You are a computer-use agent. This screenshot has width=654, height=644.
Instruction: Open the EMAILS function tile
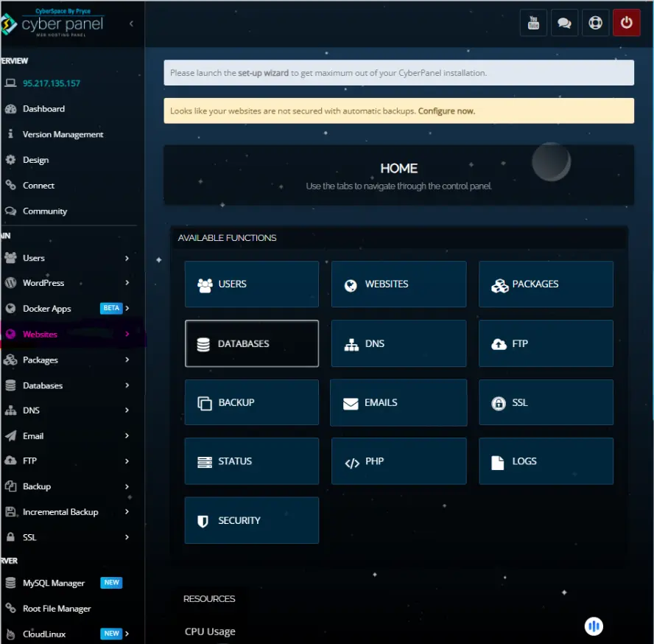coord(398,402)
